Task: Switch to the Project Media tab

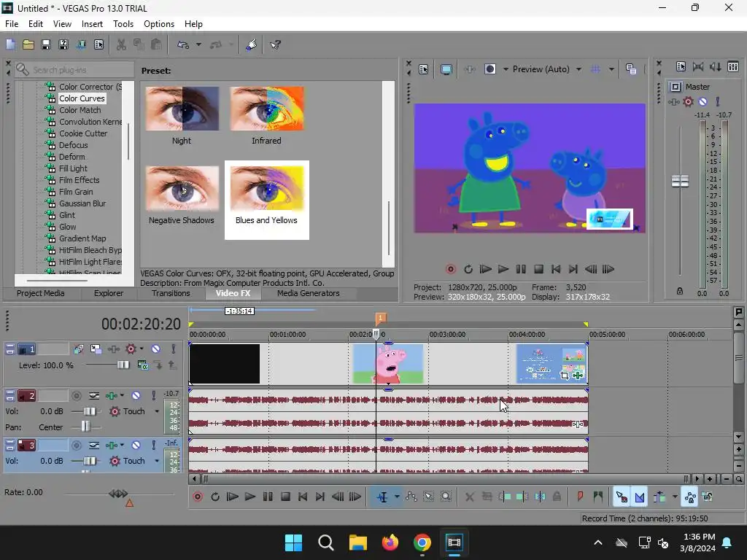Action: coord(41,293)
